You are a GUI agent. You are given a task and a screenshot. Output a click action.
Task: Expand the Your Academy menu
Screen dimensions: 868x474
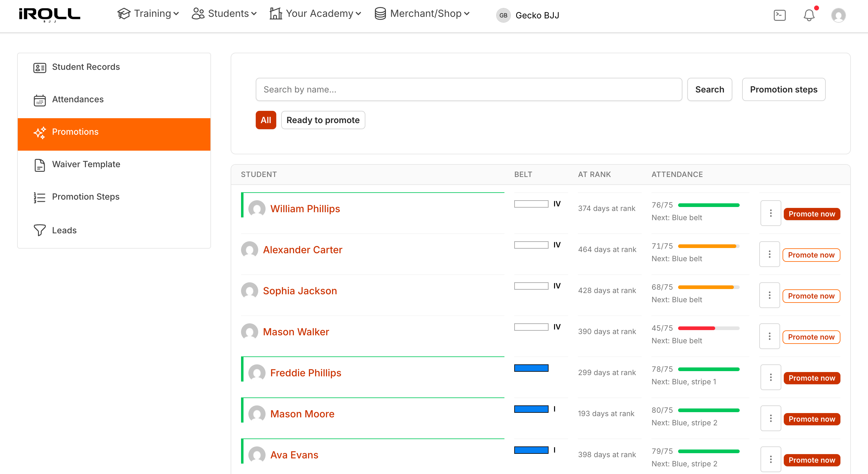[x=315, y=13]
